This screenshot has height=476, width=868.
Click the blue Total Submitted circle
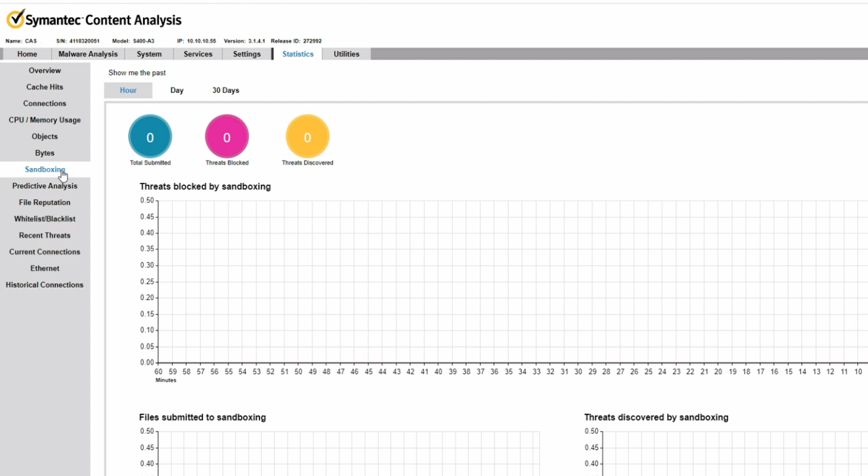pos(150,137)
